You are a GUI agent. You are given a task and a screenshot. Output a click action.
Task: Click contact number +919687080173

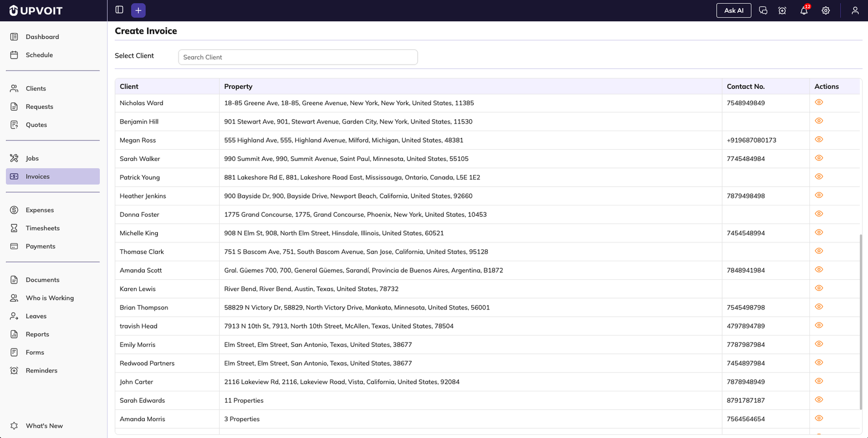click(751, 140)
